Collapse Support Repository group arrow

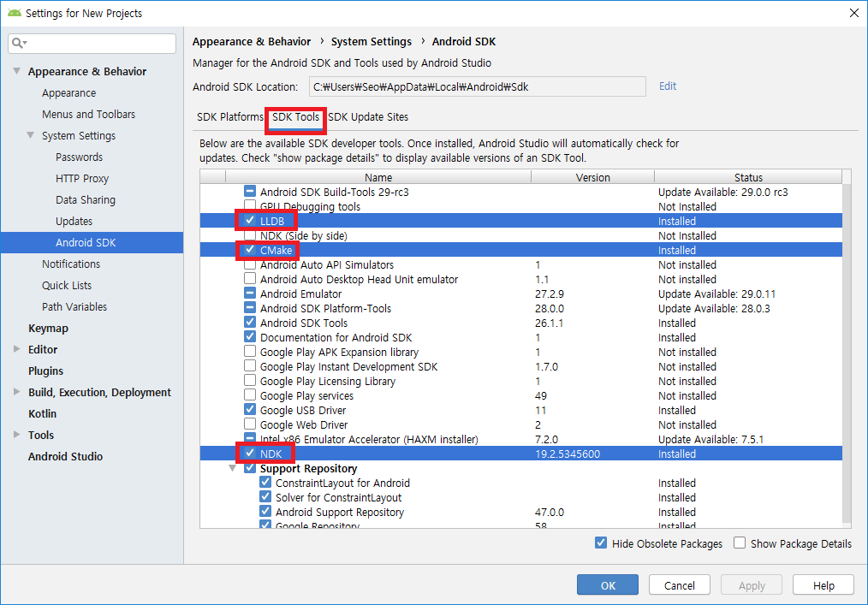(233, 468)
